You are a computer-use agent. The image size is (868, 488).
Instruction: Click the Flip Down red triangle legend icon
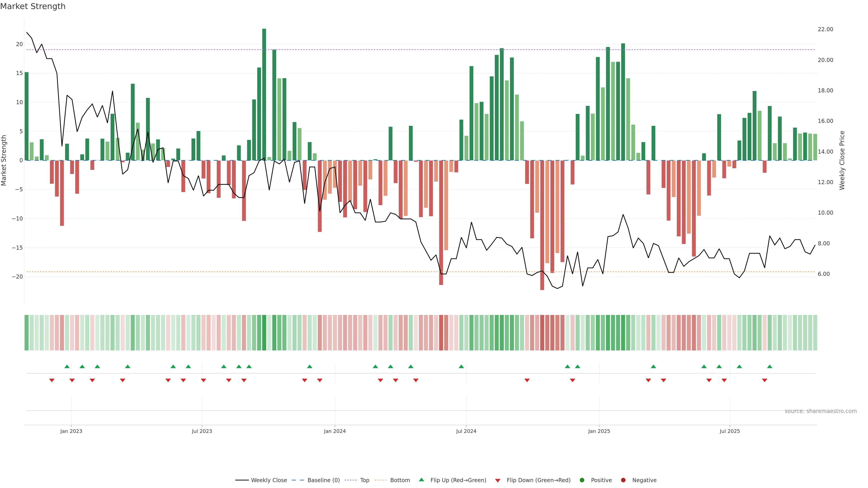coord(498,481)
